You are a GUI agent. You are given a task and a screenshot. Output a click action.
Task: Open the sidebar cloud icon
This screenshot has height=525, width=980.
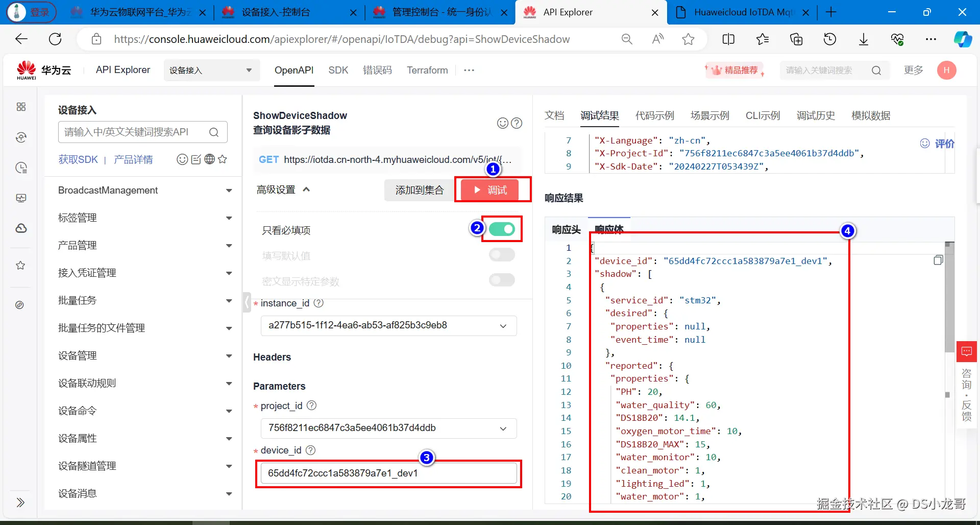pos(21,228)
